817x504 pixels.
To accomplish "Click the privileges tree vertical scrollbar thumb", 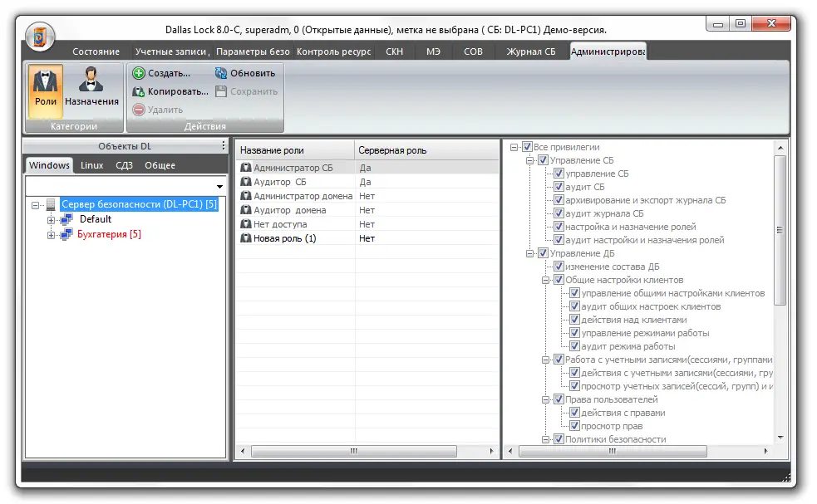I will (780, 230).
